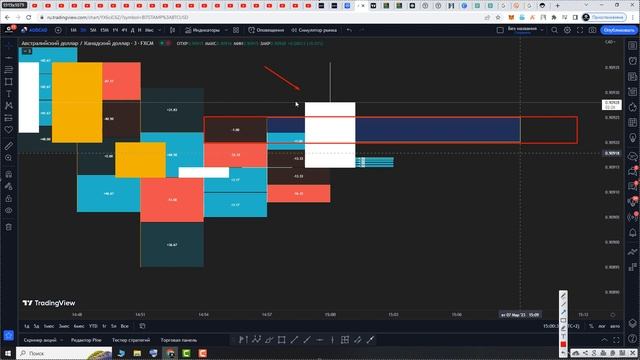The height and width of the screenshot is (360, 640).
Task: Take a chart snapshot camera icon
Action: pyautogui.click(x=592, y=30)
